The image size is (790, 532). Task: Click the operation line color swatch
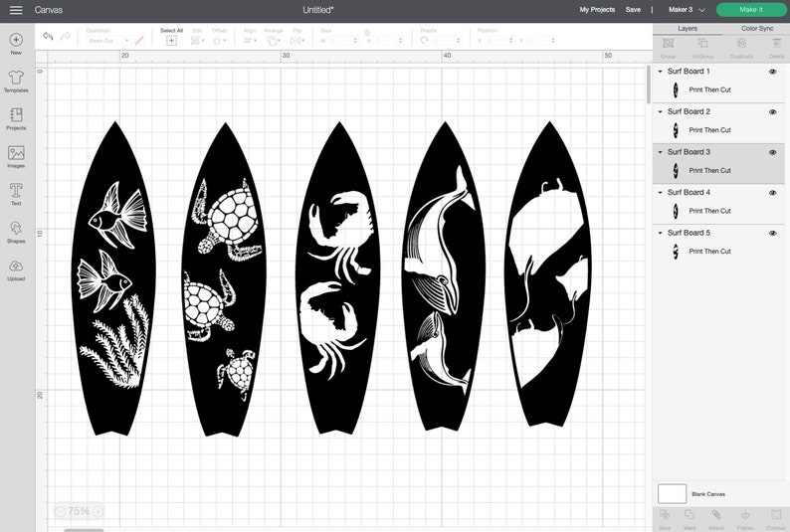coord(139,40)
